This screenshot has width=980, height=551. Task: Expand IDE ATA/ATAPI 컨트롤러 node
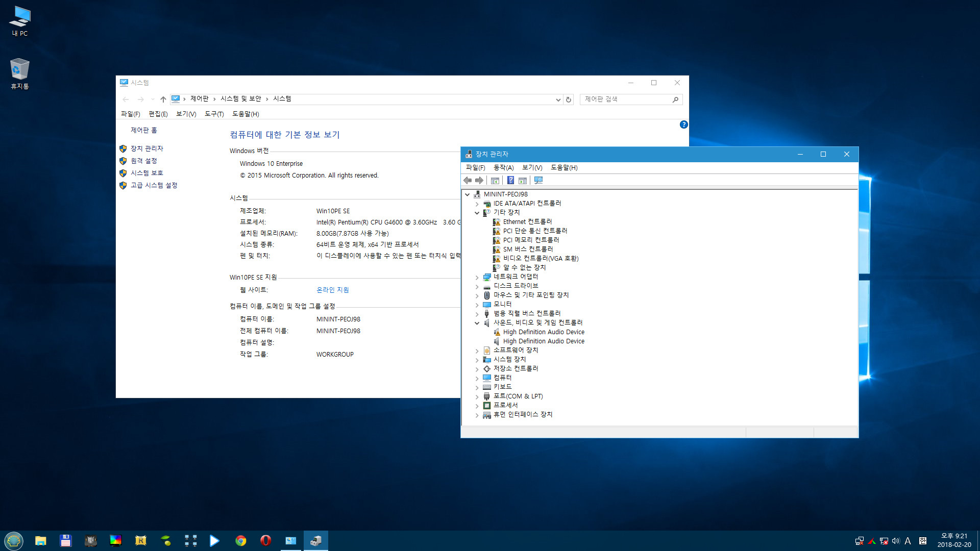click(x=477, y=204)
